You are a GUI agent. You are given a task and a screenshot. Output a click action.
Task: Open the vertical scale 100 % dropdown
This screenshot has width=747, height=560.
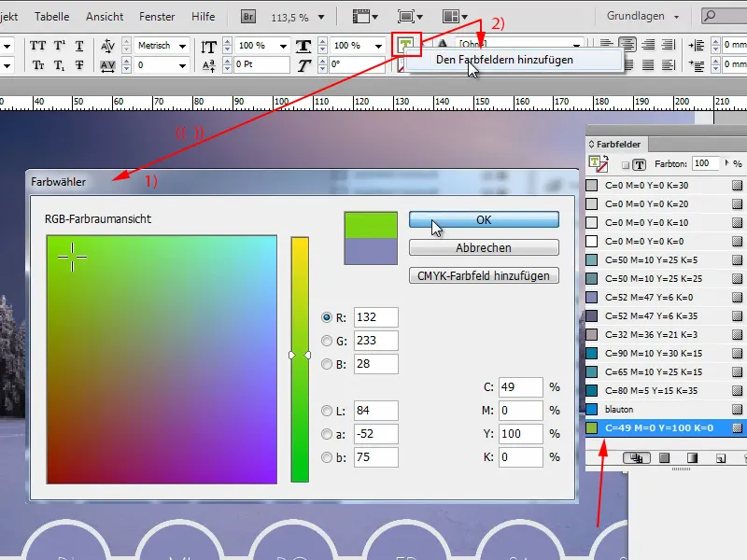click(283, 46)
